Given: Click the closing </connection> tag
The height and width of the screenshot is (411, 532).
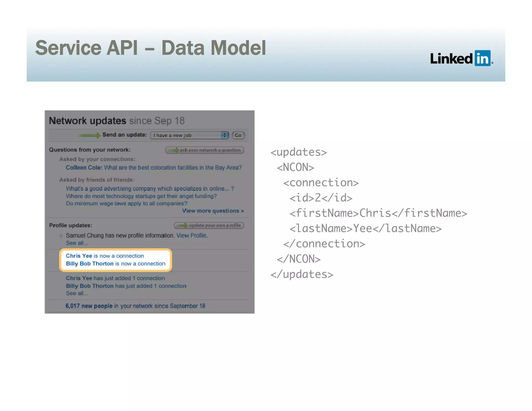Looking at the screenshot, I should tap(324, 244).
